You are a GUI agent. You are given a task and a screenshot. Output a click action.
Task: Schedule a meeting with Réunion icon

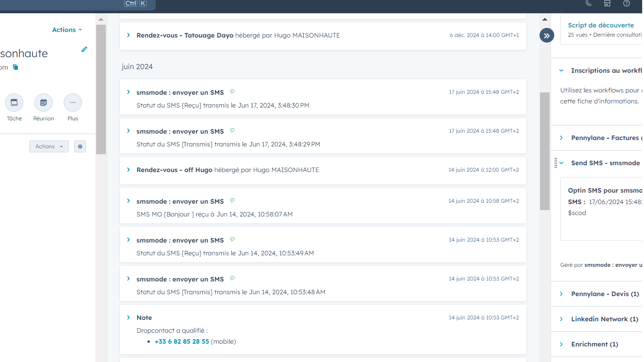tap(44, 103)
